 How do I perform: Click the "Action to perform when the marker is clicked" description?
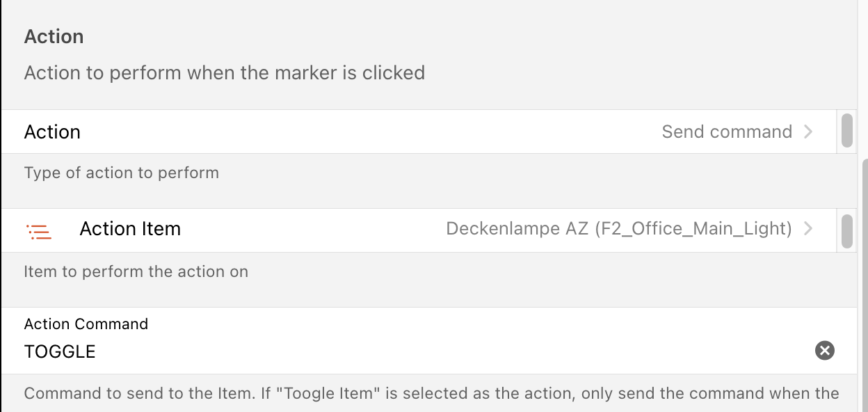[x=224, y=72]
